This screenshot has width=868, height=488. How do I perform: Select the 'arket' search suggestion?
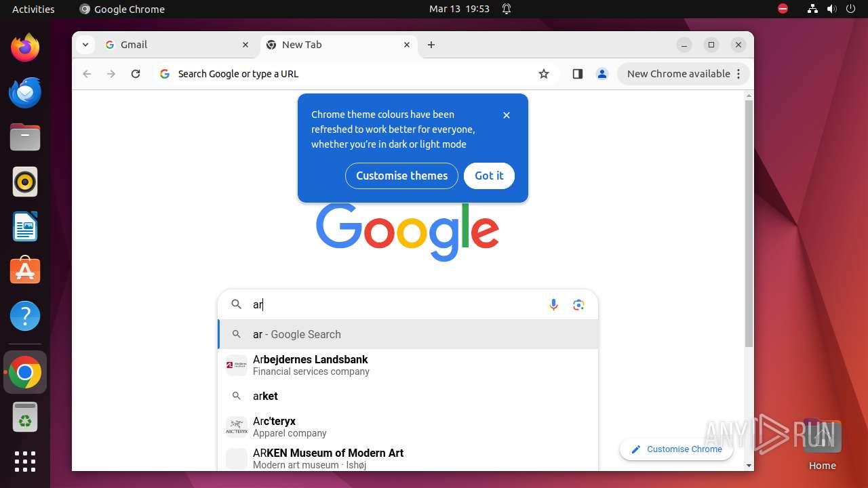coord(408,396)
